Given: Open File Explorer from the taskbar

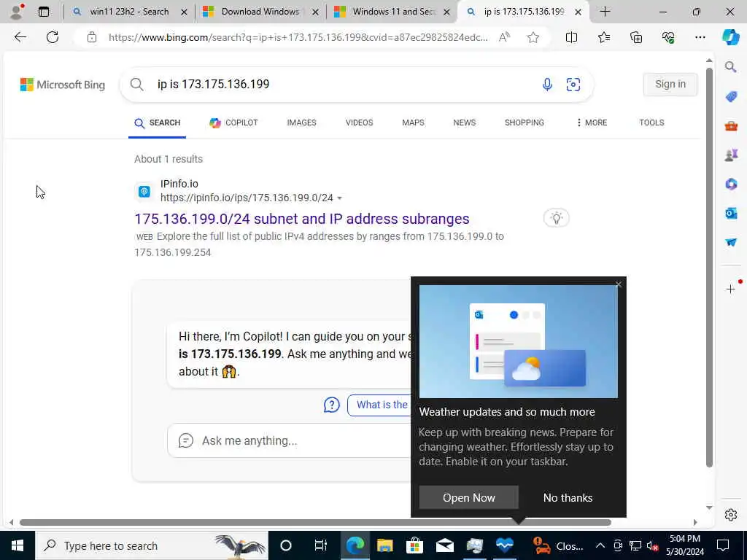Looking at the screenshot, I should tap(385, 545).
